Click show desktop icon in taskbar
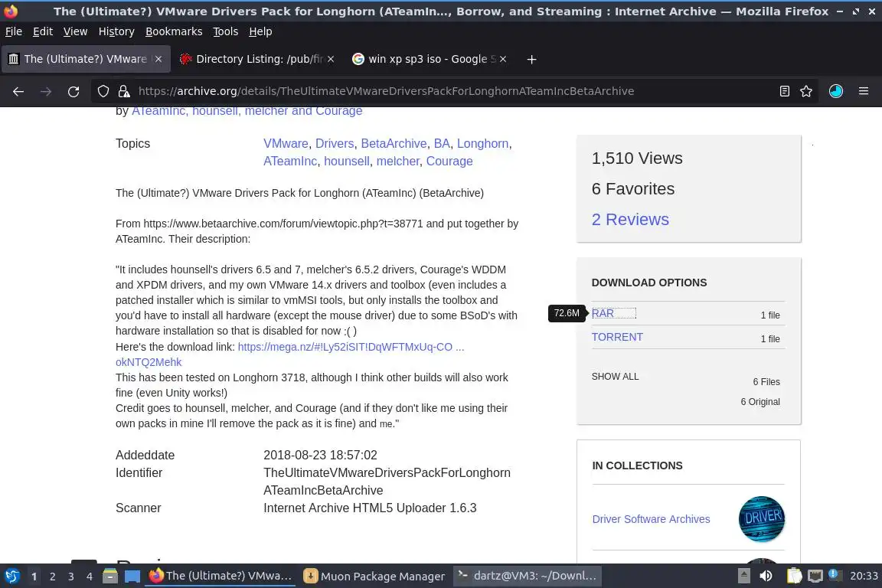Screen dimensions: 882x588 point(132,576)
